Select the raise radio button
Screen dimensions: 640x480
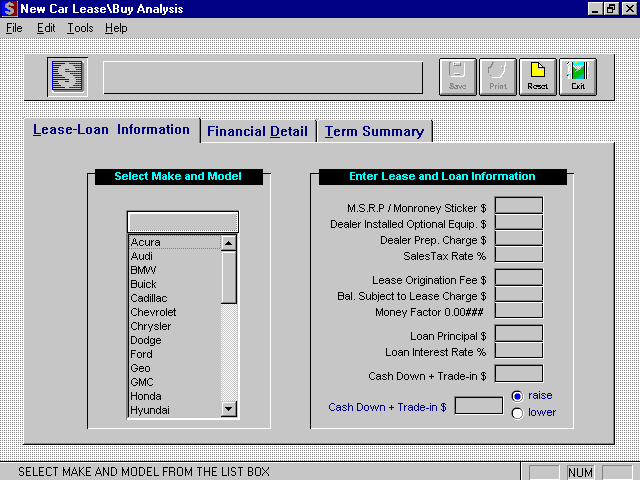517,396
